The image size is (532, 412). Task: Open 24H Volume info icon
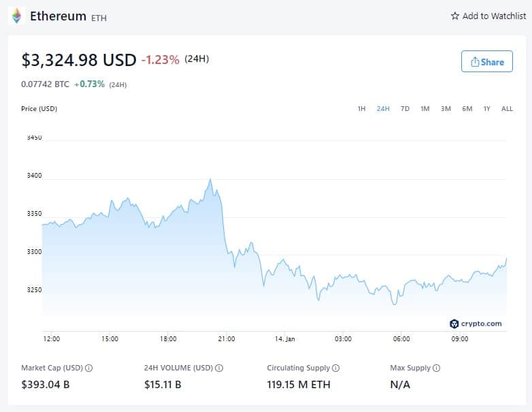point(219,368)
